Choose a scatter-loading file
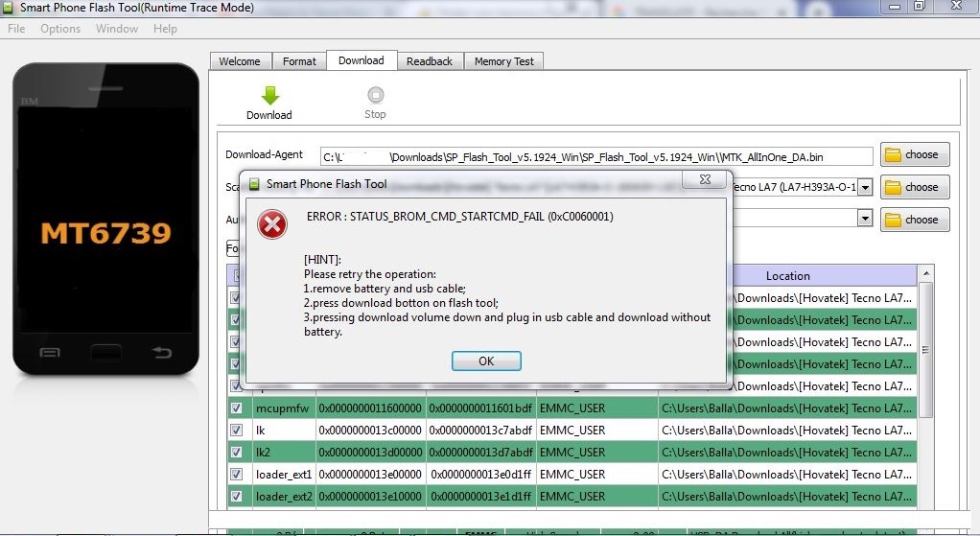 915,187
